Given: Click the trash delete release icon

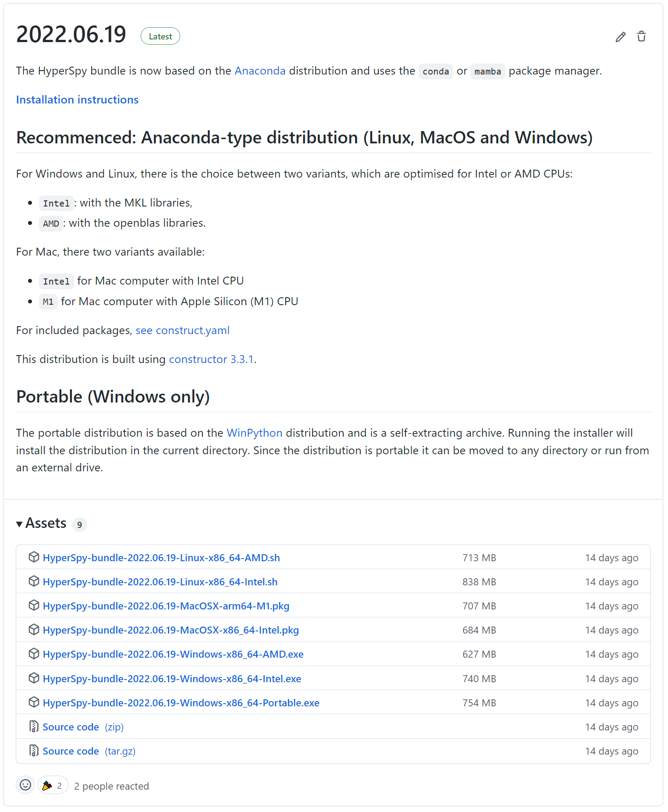Looking at the screenshot, I should [641, 36].
